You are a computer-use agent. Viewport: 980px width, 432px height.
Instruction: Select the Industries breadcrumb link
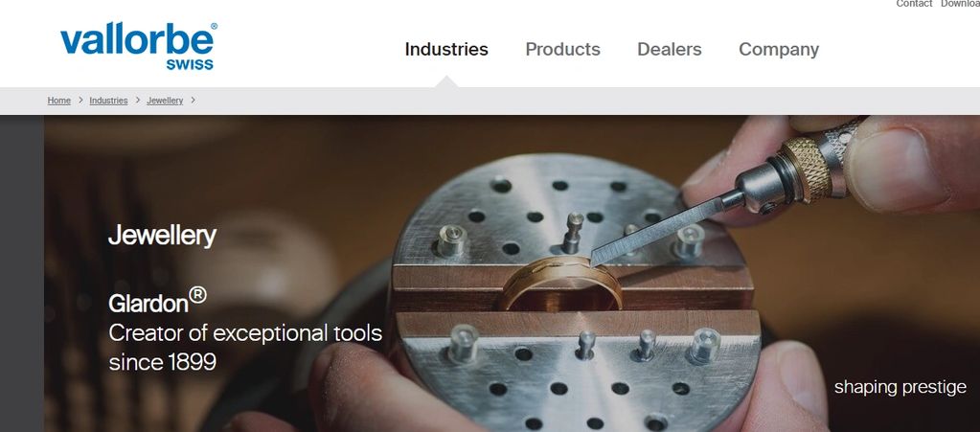pyautogui.click(x=108, y=101)
